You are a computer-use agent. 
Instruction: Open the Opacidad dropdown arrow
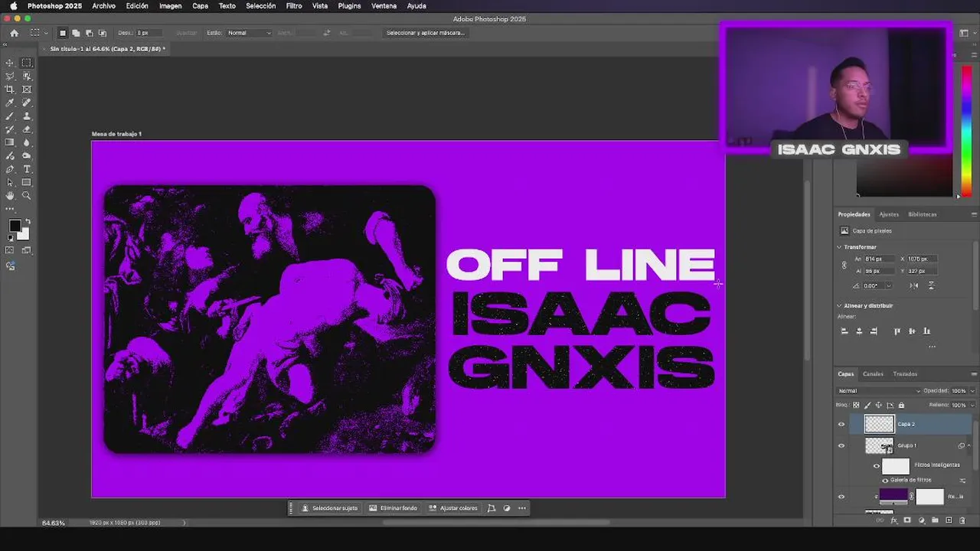click(972, 391)
